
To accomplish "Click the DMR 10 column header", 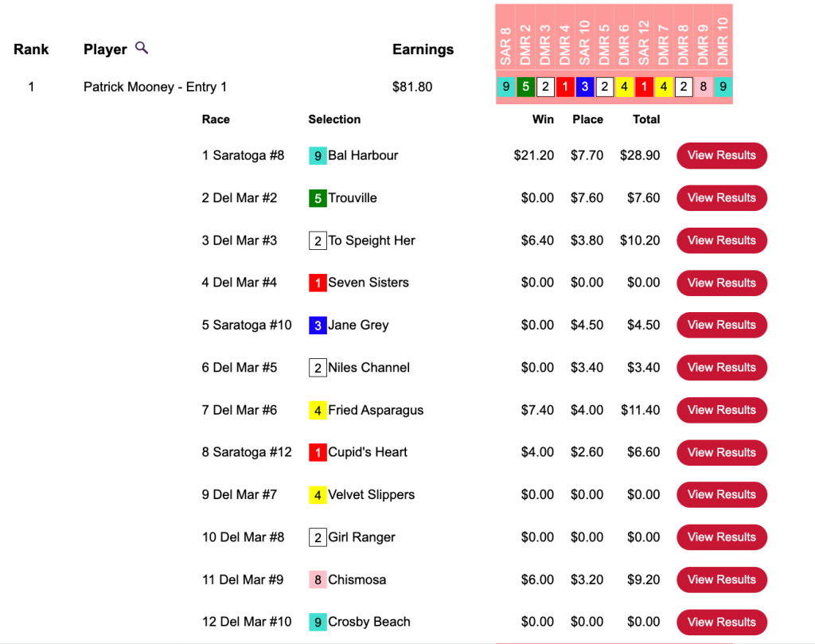I will coord(723,40).
